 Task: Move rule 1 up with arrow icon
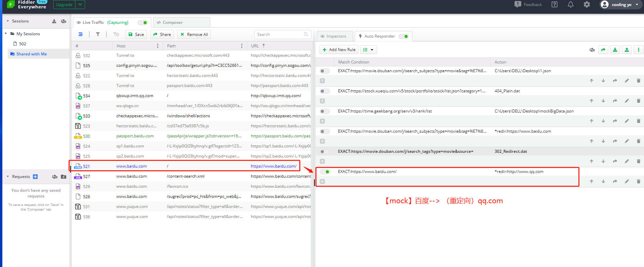click(x=592, y=81)
